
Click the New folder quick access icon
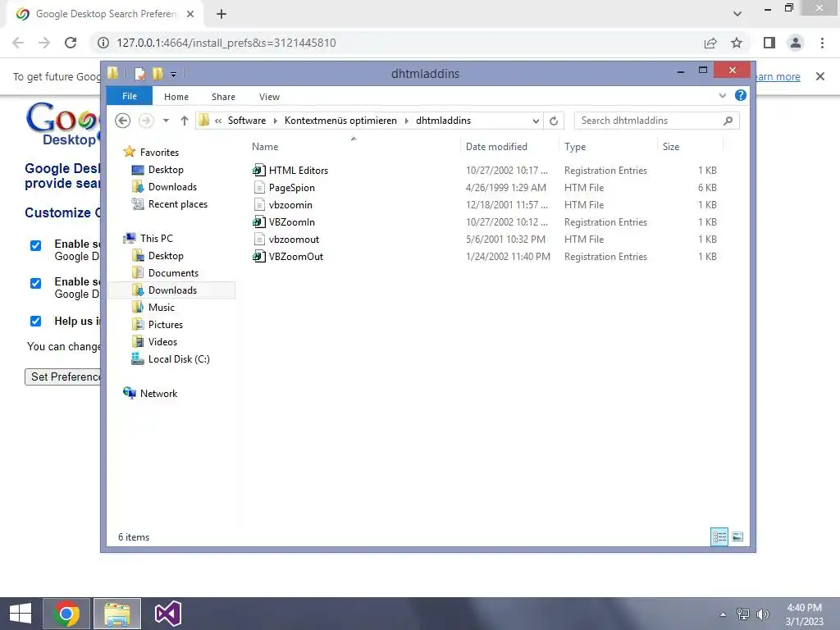pyautogui.click(x=157, y=73)
